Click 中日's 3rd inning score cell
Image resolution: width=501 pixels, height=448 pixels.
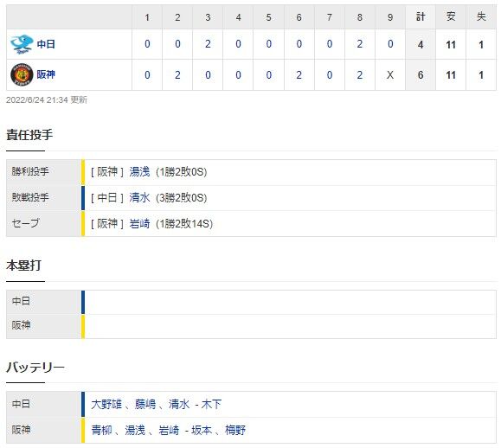coord(208,44)
